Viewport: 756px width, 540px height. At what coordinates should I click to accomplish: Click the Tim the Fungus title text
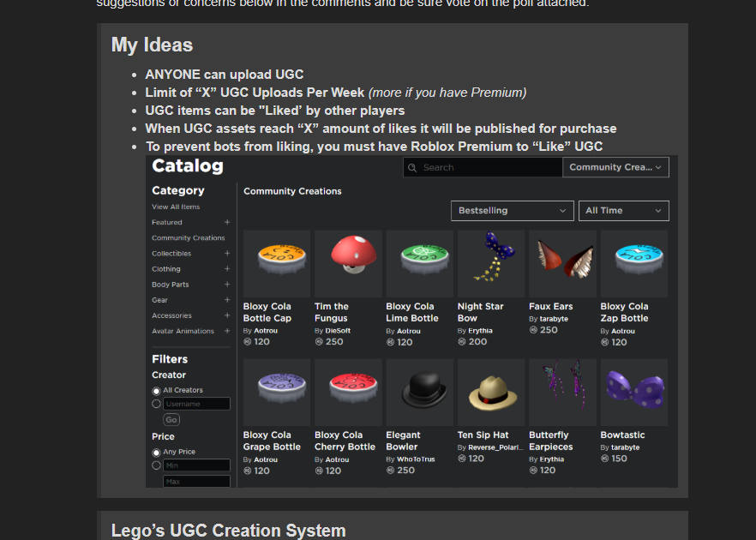pyautogui.click(x=331, y=312)
